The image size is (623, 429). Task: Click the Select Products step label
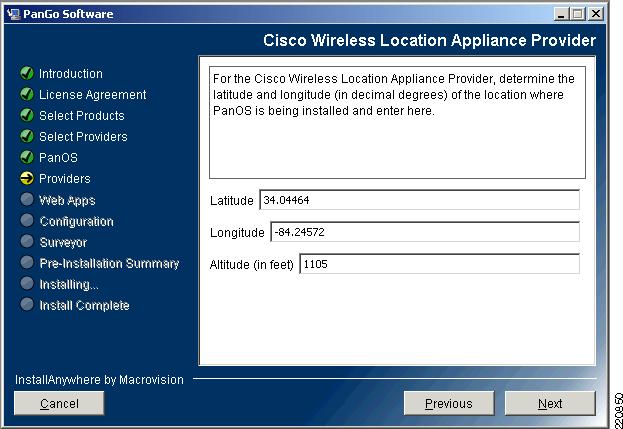click(82, 116)
